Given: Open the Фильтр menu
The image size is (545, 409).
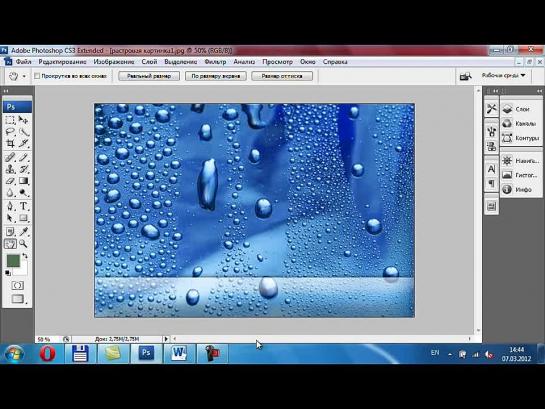Looking at the screenshot, I should (x=215, y=62).
